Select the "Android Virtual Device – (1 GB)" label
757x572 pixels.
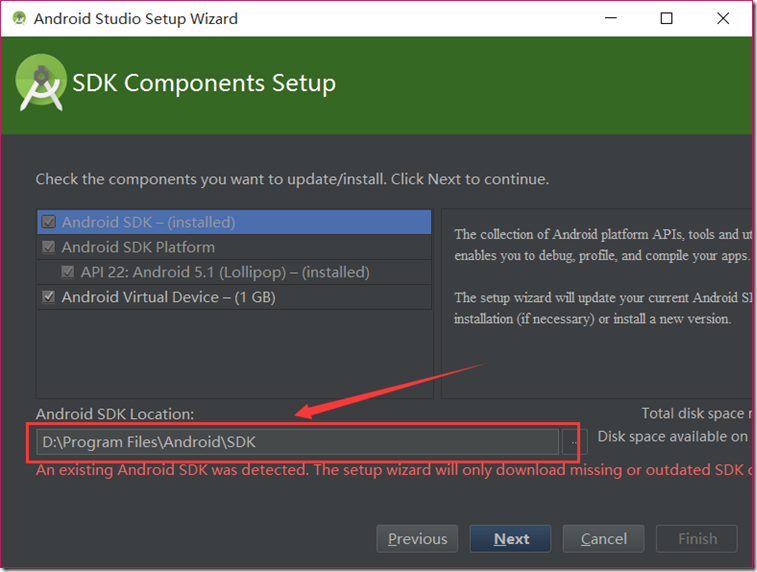pyautogui.click(x=168, y=297)
